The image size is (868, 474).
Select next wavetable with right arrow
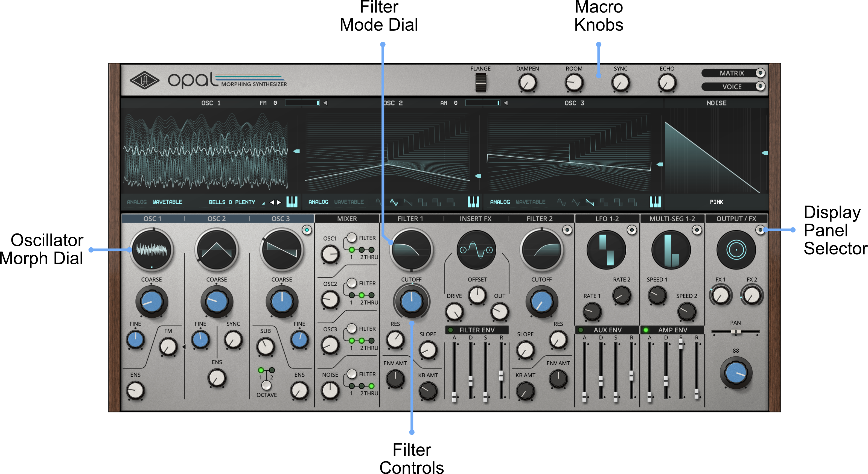click(279, 202)
